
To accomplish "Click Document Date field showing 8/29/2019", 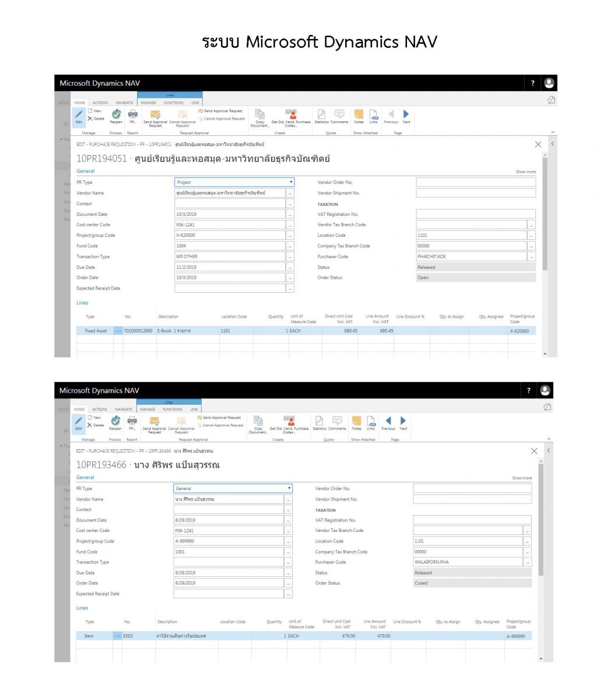I will click(229, 520).
